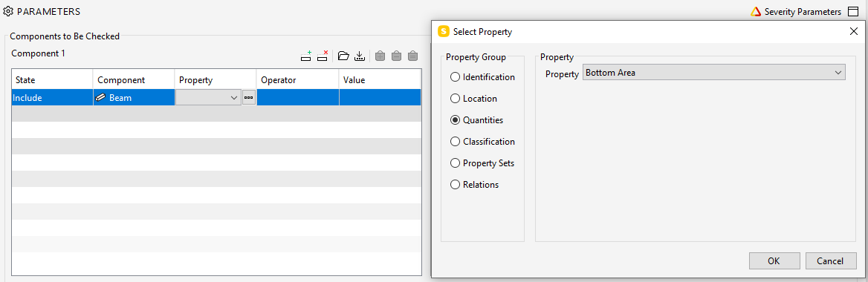This screenshot has height=282, width=868.
Task: Open the Bottom Area property dropdown
Action: (713, 73)
